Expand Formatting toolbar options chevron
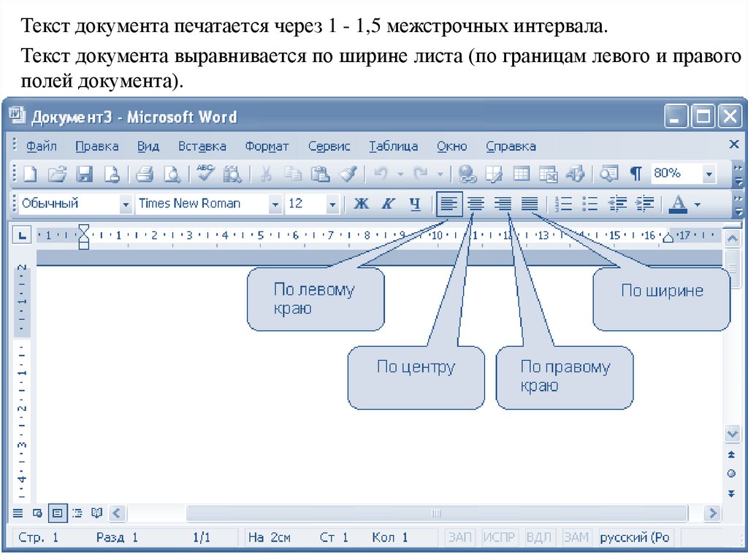The width and height of the screenshot is (748, 560). 738,204
